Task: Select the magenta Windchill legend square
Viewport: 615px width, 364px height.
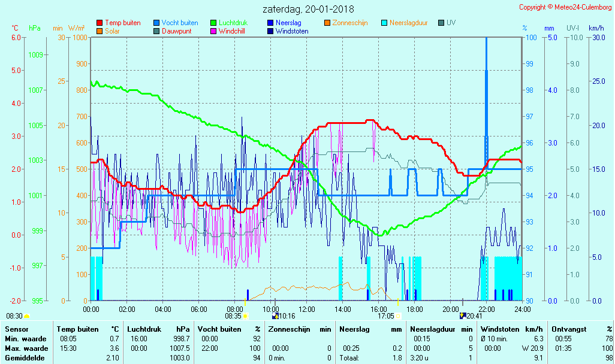Action: [213, 31]
